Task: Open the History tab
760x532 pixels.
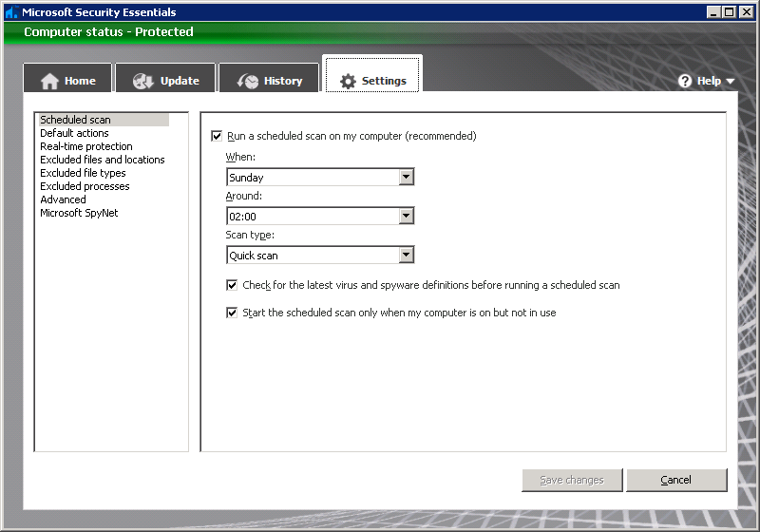Action: tap(269, 78)
